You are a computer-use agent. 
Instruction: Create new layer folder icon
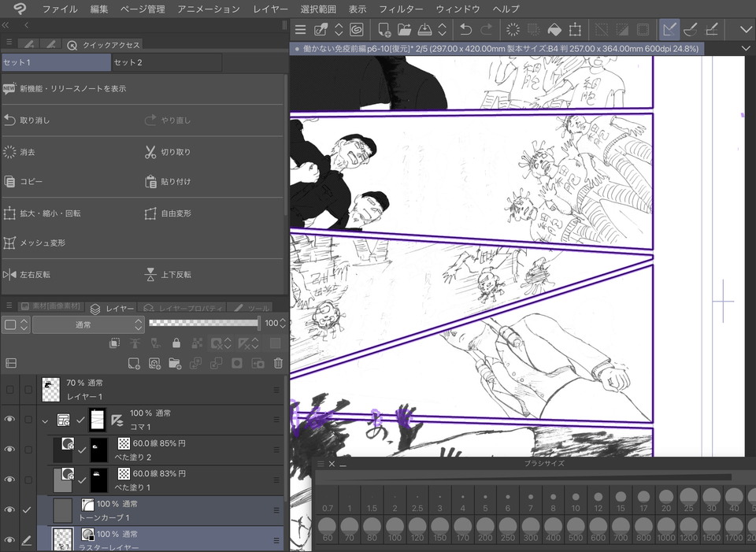coord(175,364)
